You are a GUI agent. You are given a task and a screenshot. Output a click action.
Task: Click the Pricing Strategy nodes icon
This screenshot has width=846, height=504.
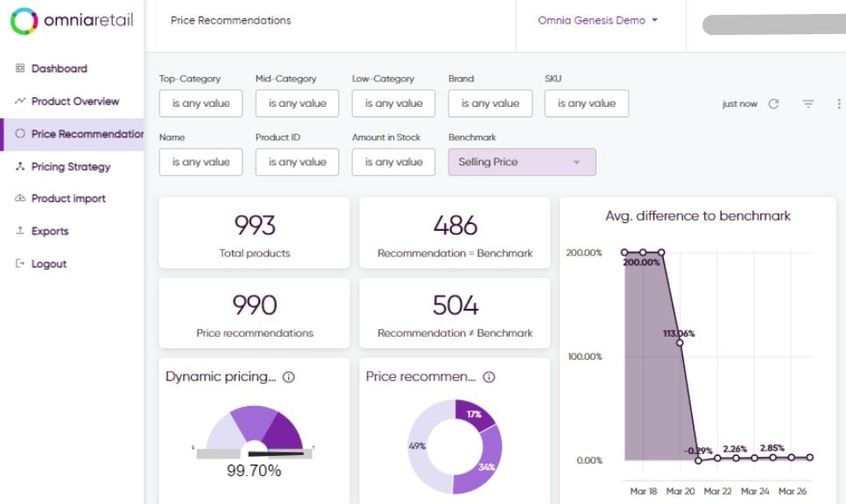(x=20, y=166)
